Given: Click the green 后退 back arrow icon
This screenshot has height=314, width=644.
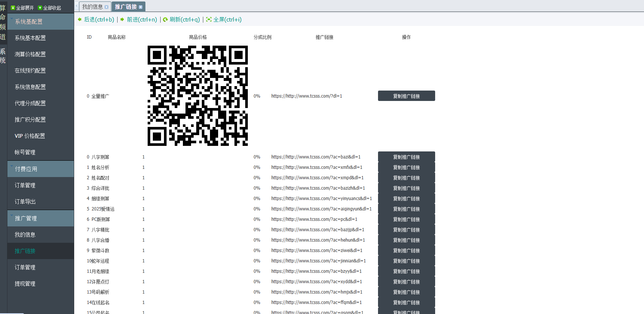Looking at the screenshot, I should (80, 20).
